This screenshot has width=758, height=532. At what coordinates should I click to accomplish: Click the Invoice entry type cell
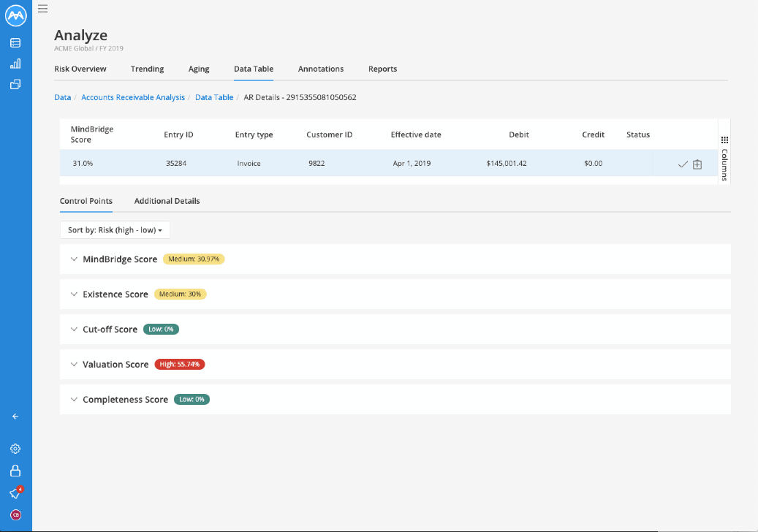click(249, 163)
